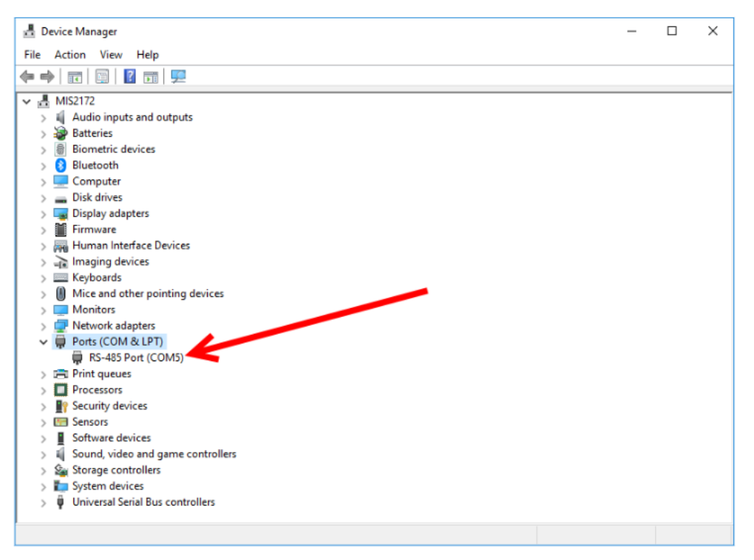Click the RS-485 Port connector icon

click(78, 358)
